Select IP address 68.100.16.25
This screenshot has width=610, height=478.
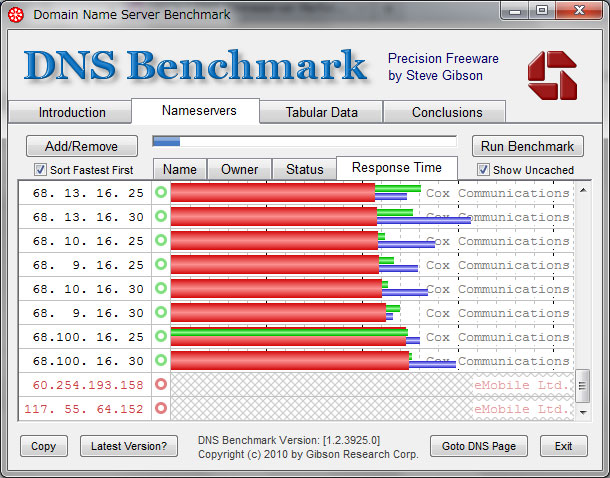tap(88, 337)
